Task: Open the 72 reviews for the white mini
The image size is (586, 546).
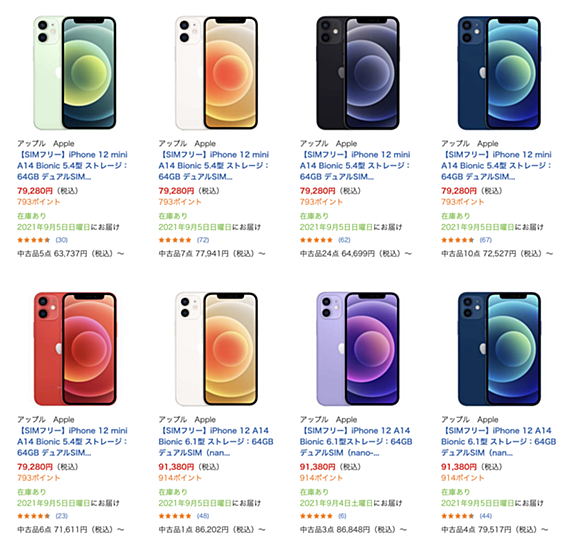Action: [203, 240]
